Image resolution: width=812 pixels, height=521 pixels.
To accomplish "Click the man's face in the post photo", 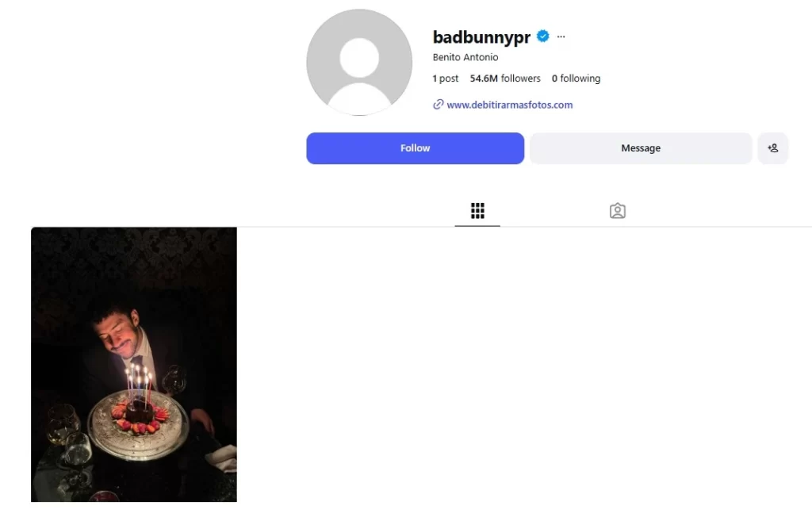I will (116, 330).
